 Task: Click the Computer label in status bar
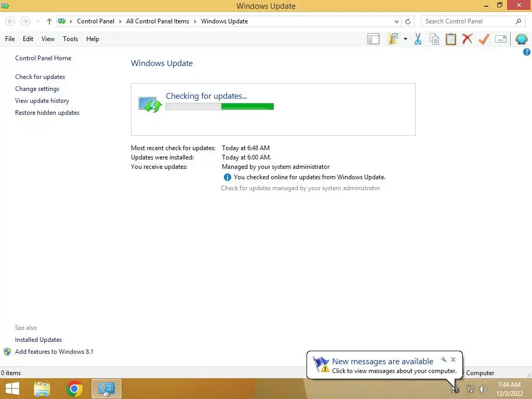coord(480,373)
